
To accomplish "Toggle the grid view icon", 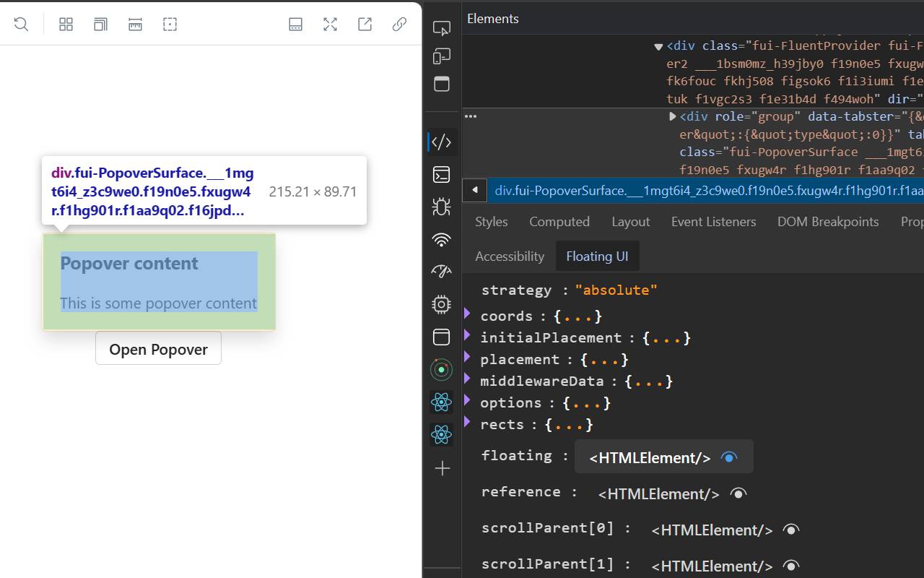I will pyautogui.click(x=66, y=25).
